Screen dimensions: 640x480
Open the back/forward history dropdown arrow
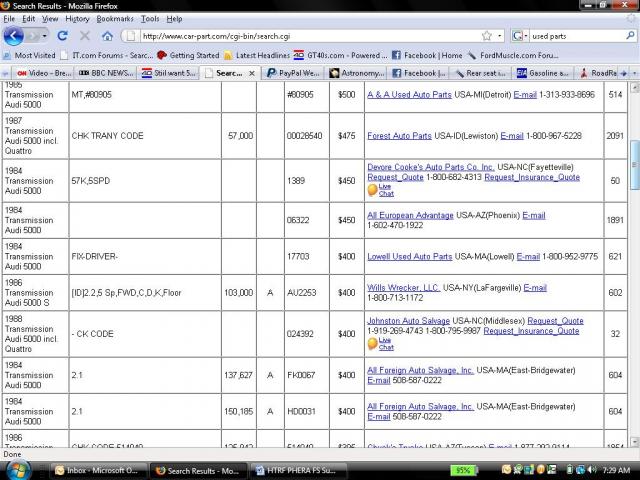click(44, 36)
